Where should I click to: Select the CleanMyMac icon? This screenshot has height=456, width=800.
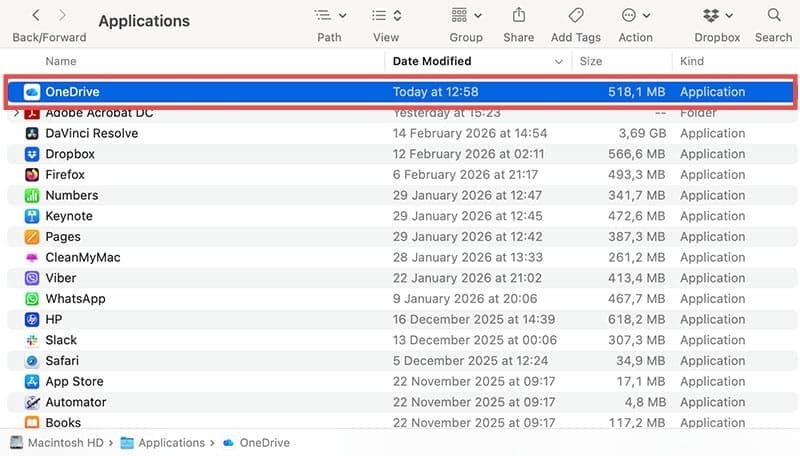(32, 258)
